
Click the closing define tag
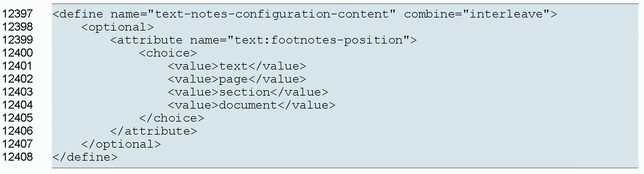pyautogui.click(x=85, y=157)
